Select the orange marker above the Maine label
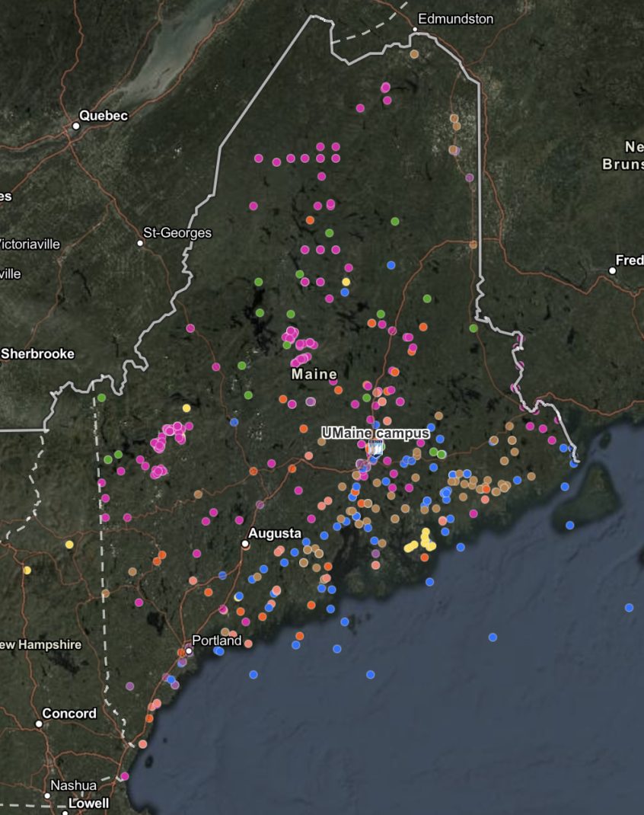Screen dimensions: 644x815 pos(310,219)
